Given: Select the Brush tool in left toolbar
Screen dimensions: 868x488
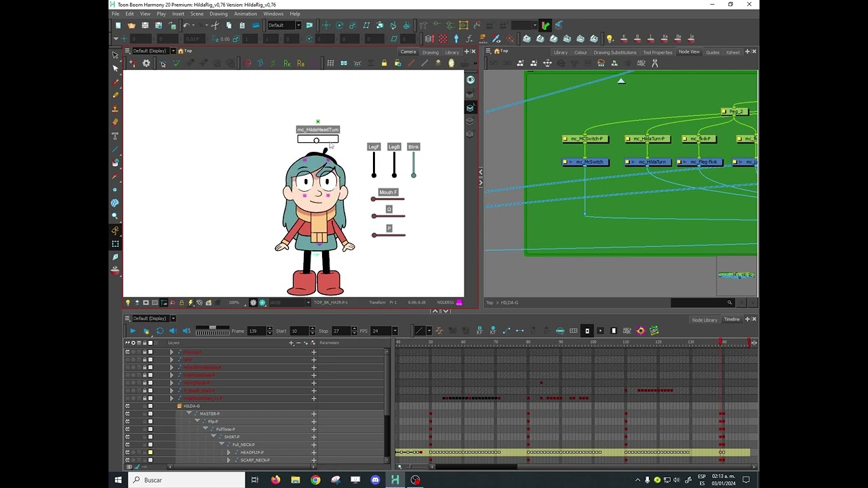Looking at the screenshot, I should (x=115, y=82).
